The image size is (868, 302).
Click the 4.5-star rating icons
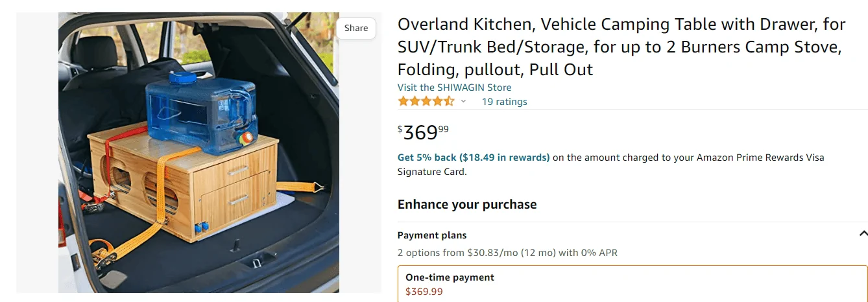[426, 102]
